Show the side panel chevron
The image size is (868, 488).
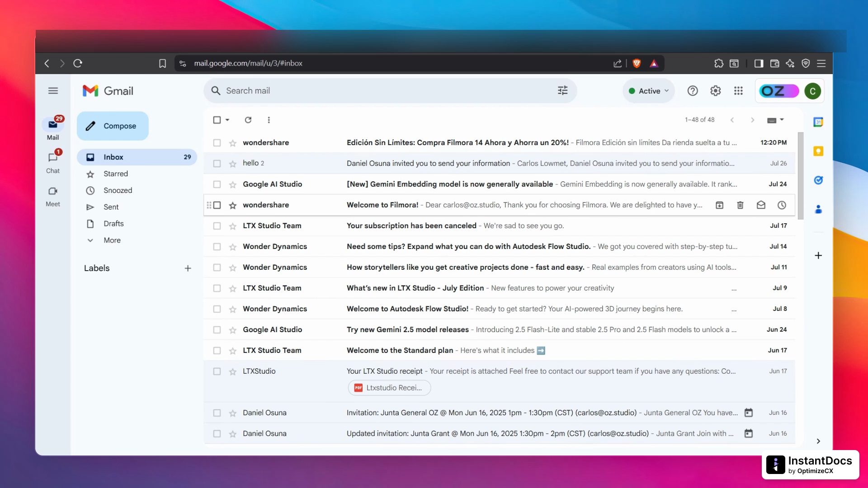[818, 441]
